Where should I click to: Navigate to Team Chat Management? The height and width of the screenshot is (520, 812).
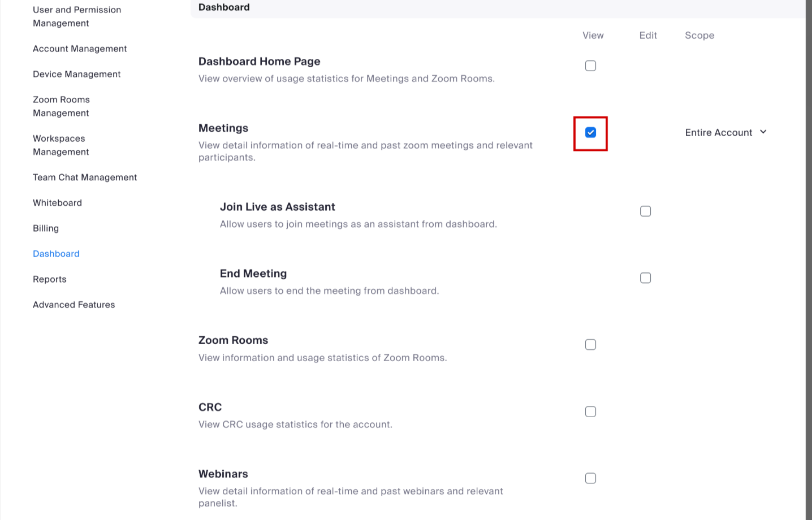(85, 177)
